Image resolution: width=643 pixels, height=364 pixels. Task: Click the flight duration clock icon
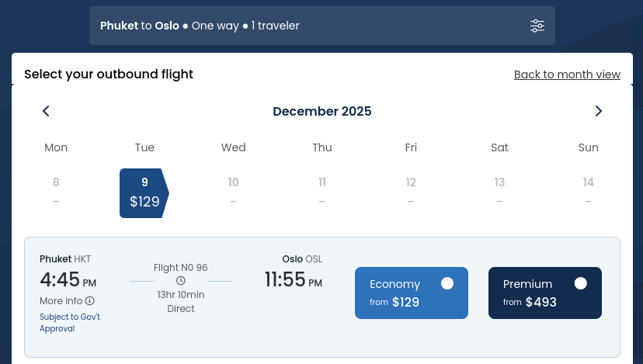coord(180,281)
